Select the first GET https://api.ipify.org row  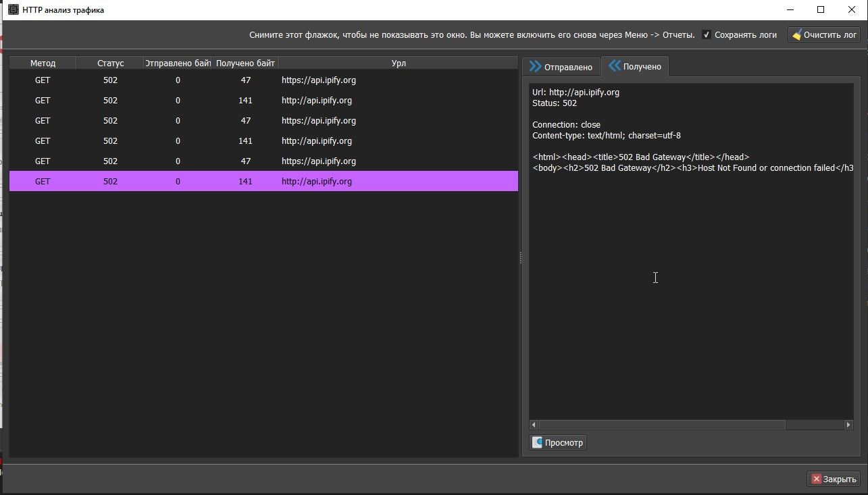point(263,80)
